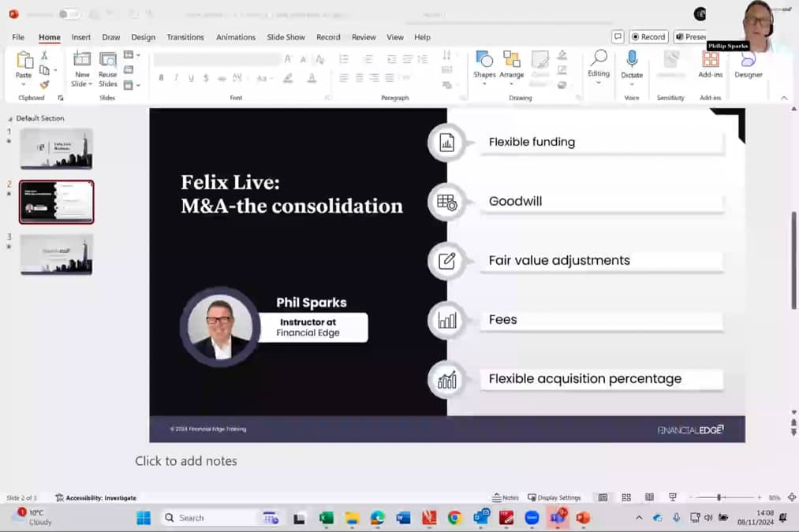
Task: Click the Dictate microphone icon
Action: (x=632, y=58)
